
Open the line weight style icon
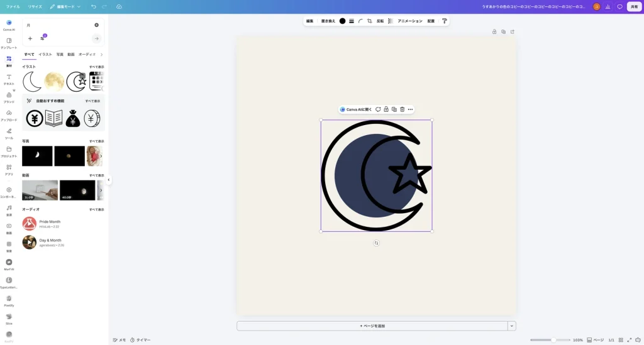[x=352, y=21]
